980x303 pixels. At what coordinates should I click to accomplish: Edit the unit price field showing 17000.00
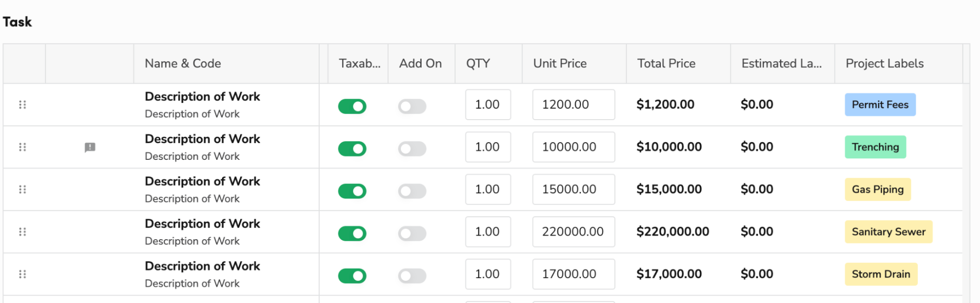pyautogui.click(x=574, y=274)
